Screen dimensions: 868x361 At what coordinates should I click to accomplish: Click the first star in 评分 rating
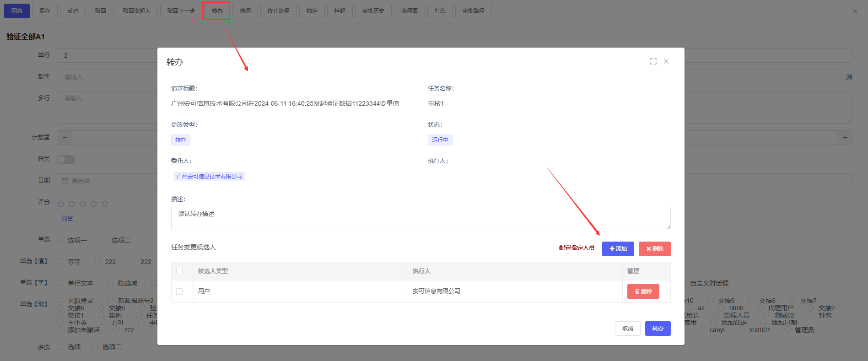[61, 204]
